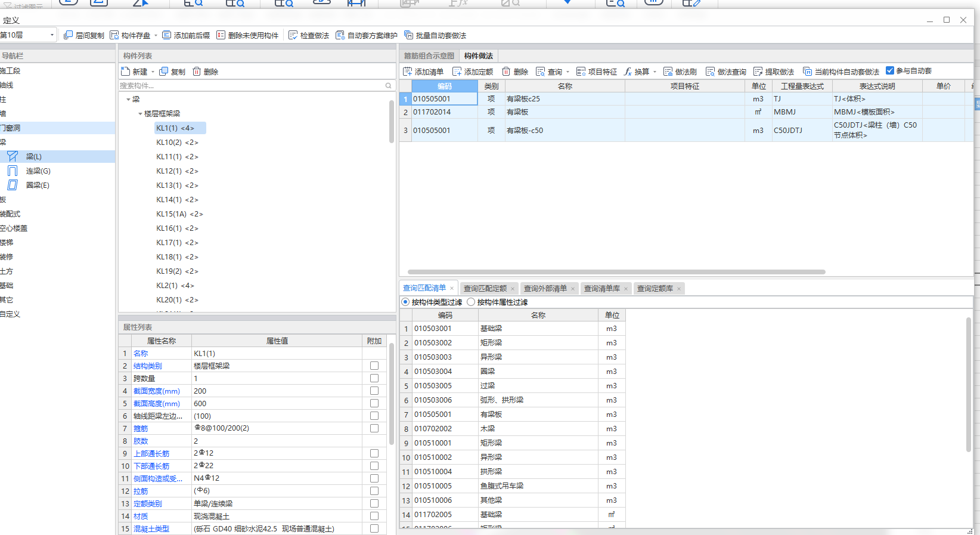Screen dimensions: 980x535
Task: Select the 梁(L) beam icon in navigation
Action: pos(13,156)
